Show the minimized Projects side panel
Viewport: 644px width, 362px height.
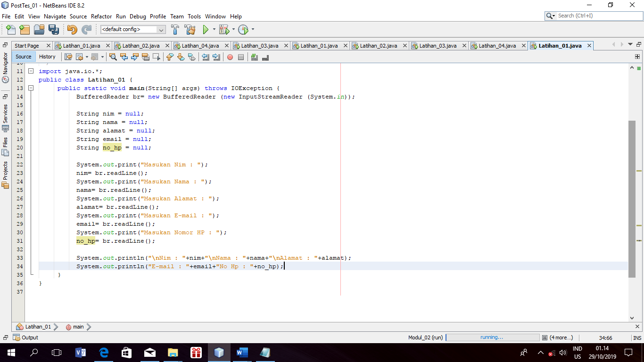(x=6, y=175)
